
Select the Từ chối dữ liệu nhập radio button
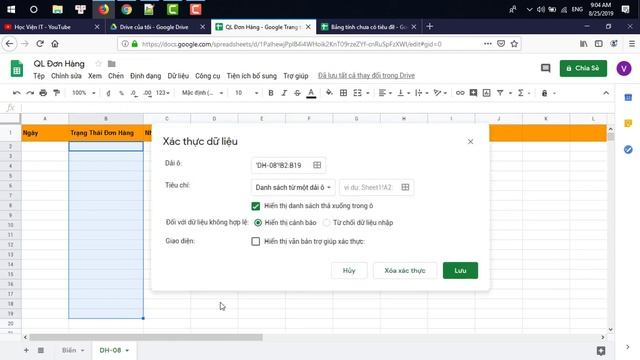[x=326, y=223]
